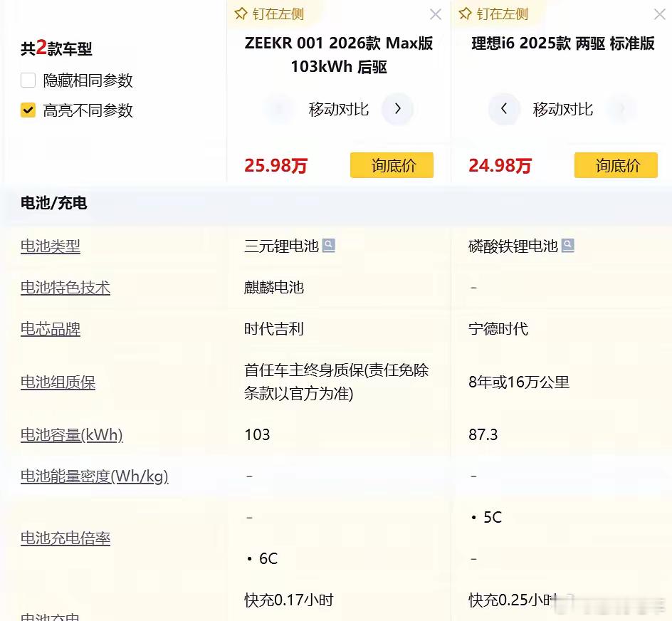Click 三元锂电池 battery type text
This screenshot has width=672, height=621.
tap(282, 246)
